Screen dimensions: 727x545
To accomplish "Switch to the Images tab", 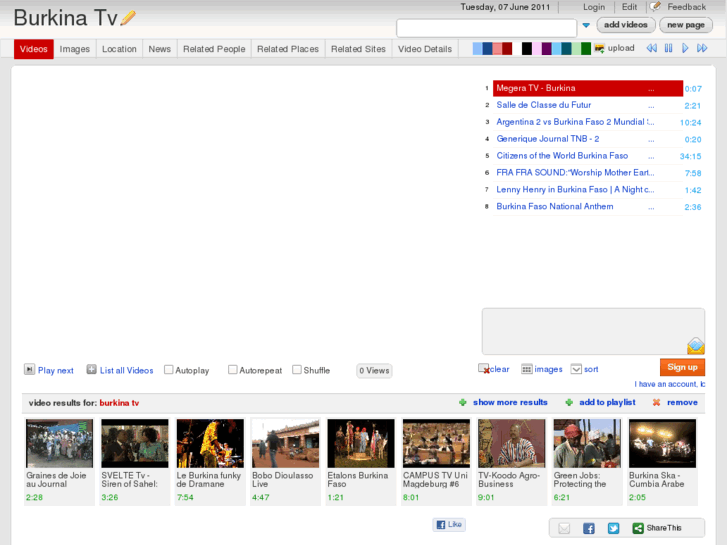I will click(75, 49).
